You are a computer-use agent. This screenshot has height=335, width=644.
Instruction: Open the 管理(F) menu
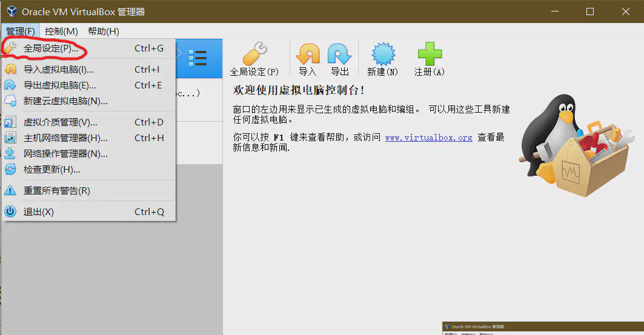click(x=20, y=32)
